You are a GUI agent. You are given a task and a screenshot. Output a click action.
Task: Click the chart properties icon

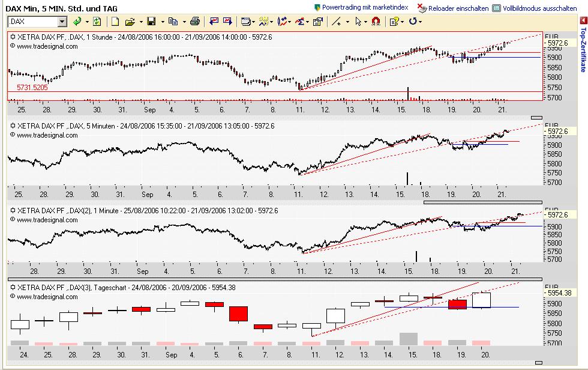pos(317,22)
